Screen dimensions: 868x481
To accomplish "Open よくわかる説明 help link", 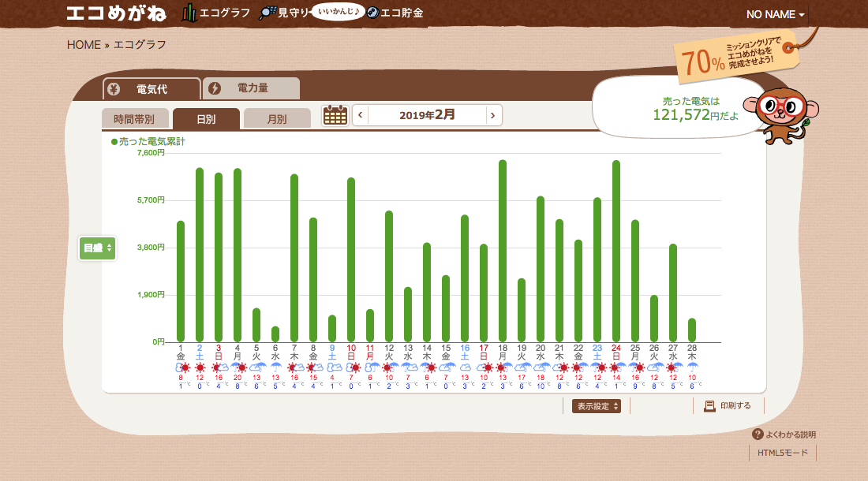I will point(784,434).
